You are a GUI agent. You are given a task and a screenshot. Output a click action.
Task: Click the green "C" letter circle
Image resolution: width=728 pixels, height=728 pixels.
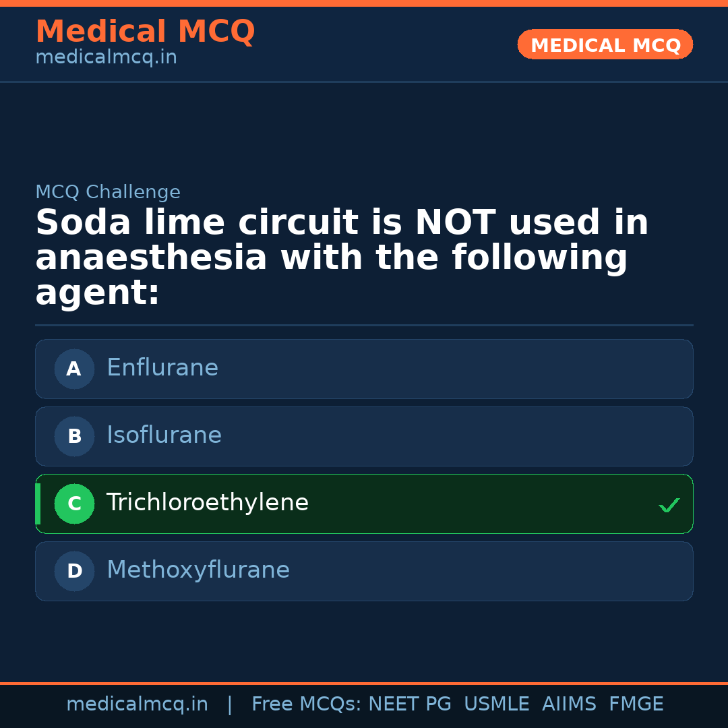point(74,504)
